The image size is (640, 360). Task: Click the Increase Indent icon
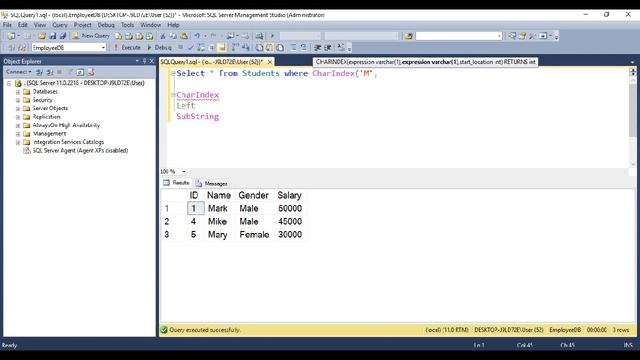(x=328, y=47)
